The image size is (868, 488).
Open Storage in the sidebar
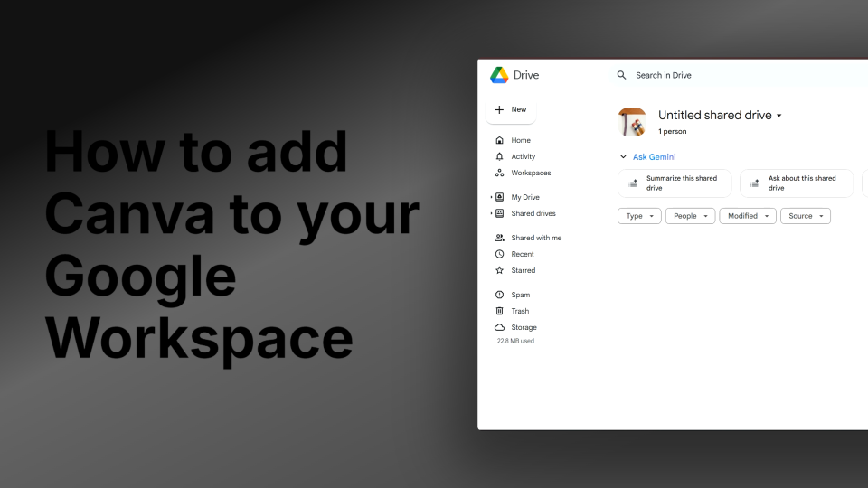(x=524, y=327)
